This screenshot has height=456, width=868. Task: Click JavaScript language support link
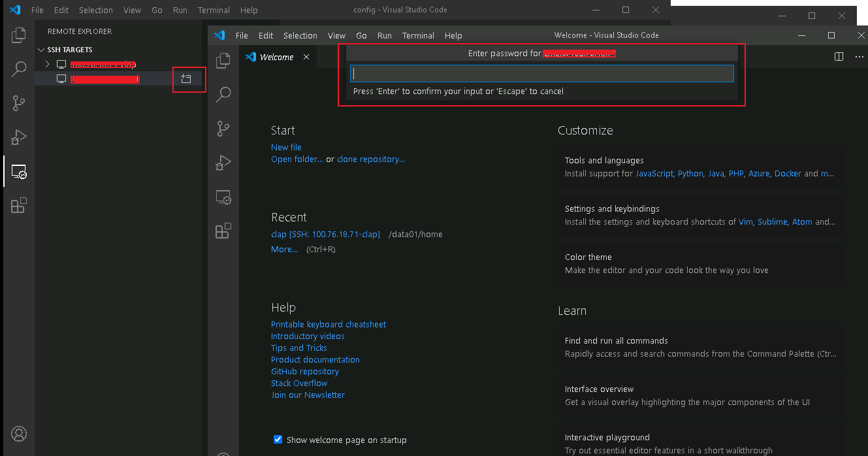tap(654, 174)
